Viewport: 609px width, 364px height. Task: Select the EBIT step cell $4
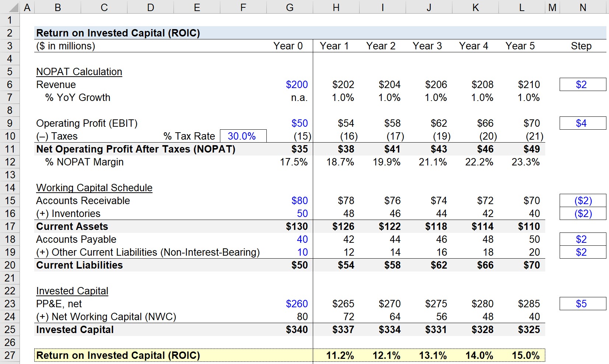pos(583,123)
